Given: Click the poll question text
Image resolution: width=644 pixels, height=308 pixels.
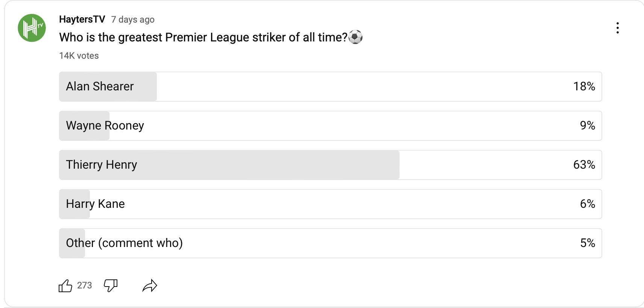Looking at the screenshot, I should point(203,37).
